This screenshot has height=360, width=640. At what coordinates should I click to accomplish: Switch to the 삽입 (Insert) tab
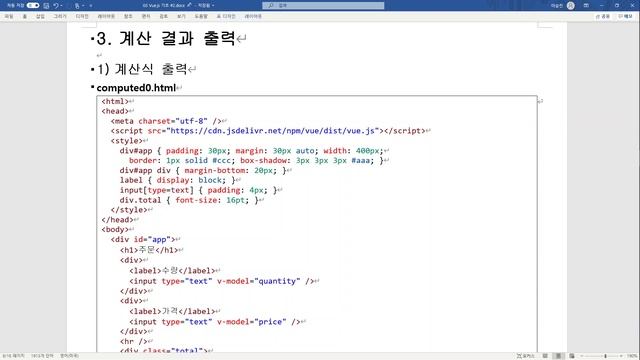tap(40, 16)
